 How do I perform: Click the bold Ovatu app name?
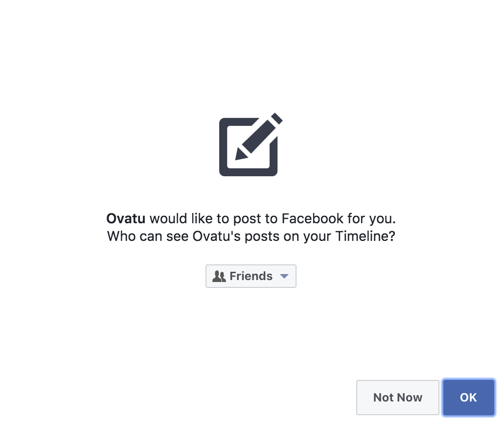click(x=126, y=219)
